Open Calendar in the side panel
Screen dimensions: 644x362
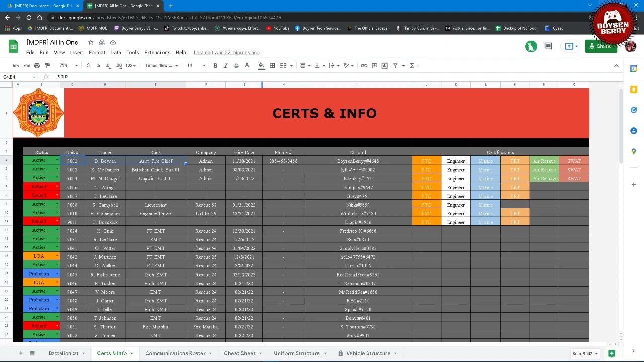coord(634,69)
